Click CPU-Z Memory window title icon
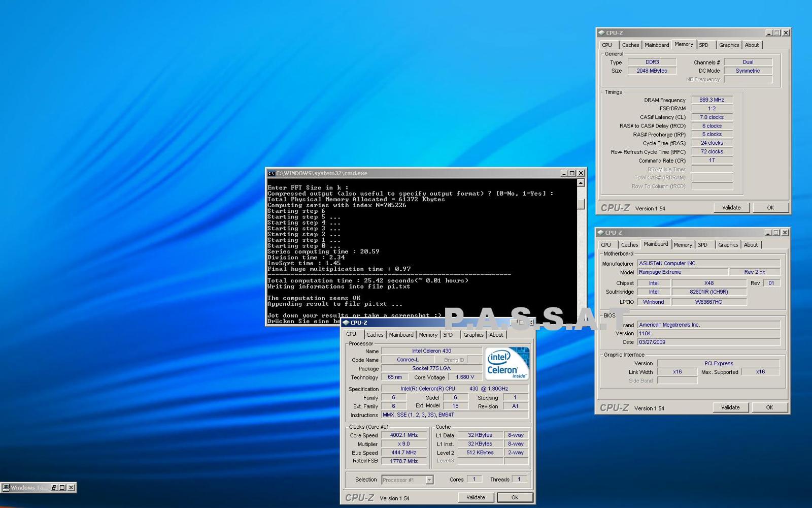This screenshot has height=508, width=812. [x=601, y=33]
